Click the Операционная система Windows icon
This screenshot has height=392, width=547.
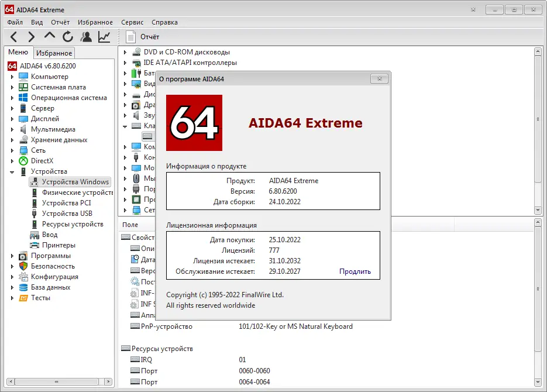(23, 97)
